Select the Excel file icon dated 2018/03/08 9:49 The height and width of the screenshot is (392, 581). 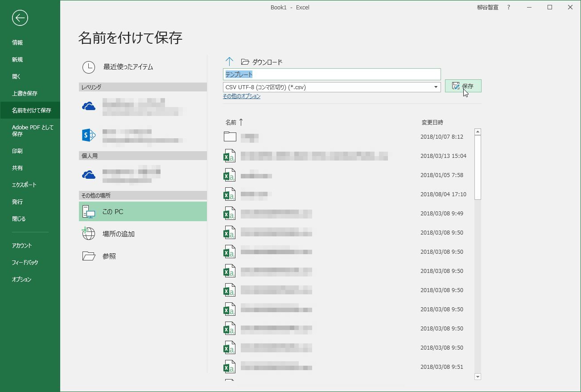point(229,213)
